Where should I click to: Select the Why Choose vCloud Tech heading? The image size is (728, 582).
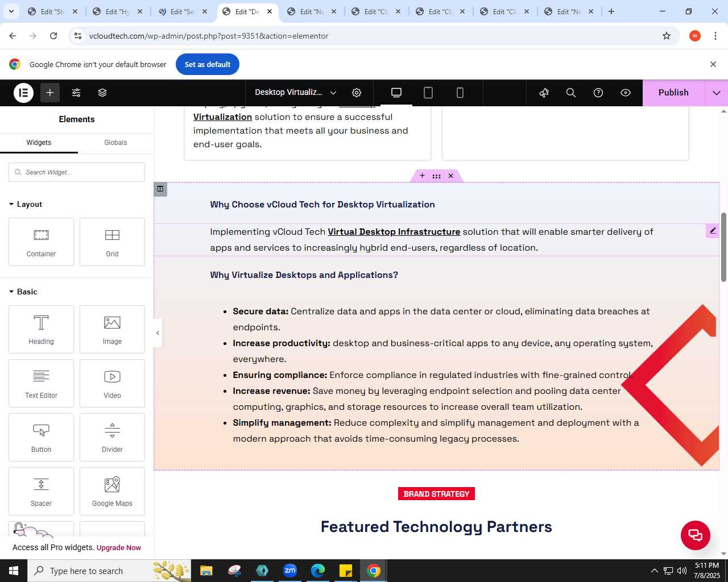coord(322,205)
